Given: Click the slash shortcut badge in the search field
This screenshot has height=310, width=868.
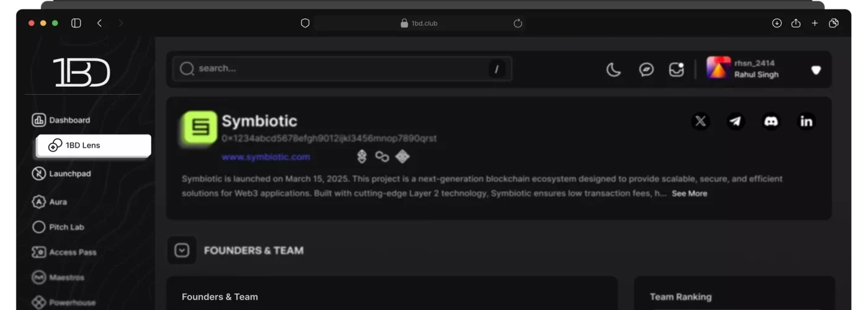Looking at the screenshot, I should coord(497,69).
